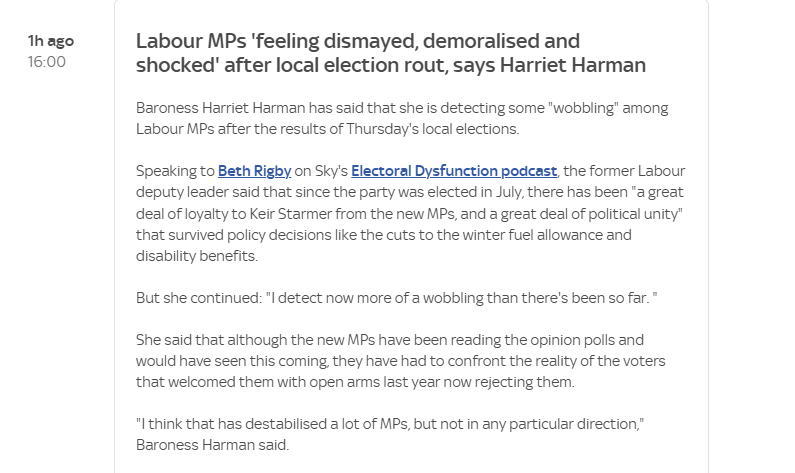Click 'Thursday's local elections' text
The image size is (795, 473).
click(x=432, y=129)
